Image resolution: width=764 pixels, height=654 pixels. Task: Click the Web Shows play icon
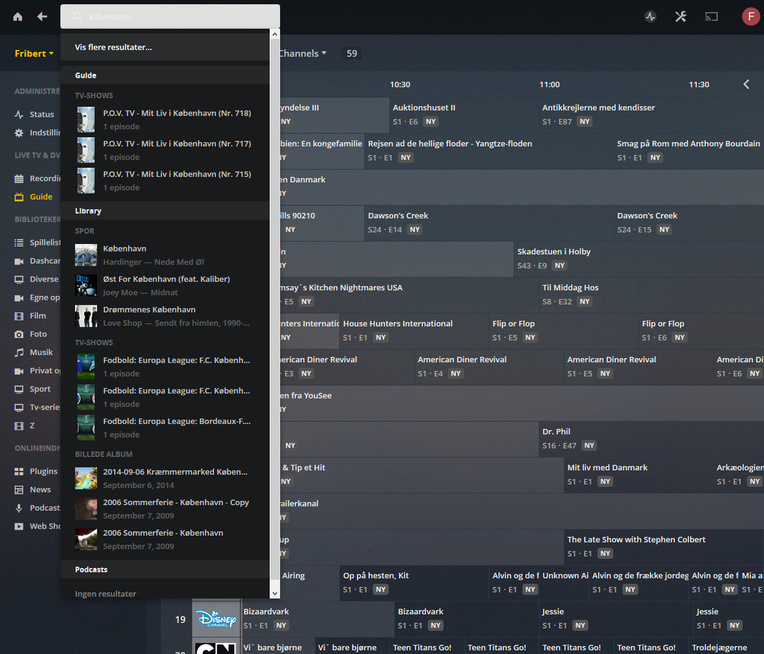[x=19, y=526]
